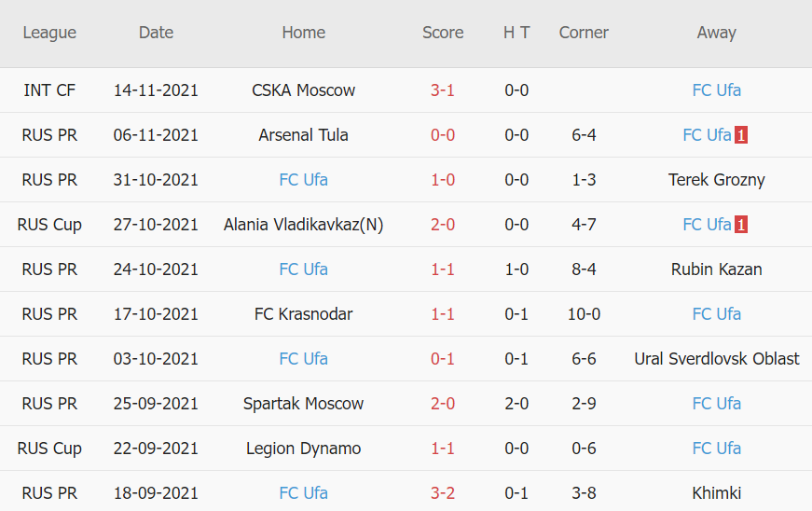The image size is (812, 511).
Task: Open the 3-1 score of the CSKA Moscow match
Action: pyautogui.click(x=443, y=90)
